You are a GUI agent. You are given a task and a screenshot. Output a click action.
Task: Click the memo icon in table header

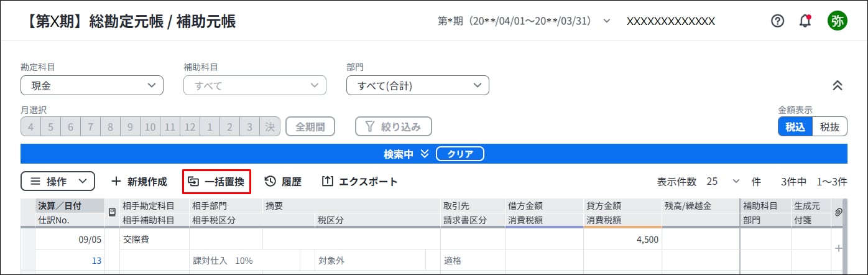pyautogui.click(x=112, y=212)
